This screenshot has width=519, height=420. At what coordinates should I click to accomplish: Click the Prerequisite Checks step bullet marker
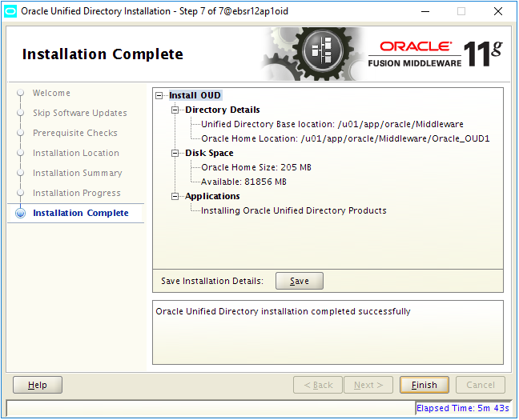[21, 133]
